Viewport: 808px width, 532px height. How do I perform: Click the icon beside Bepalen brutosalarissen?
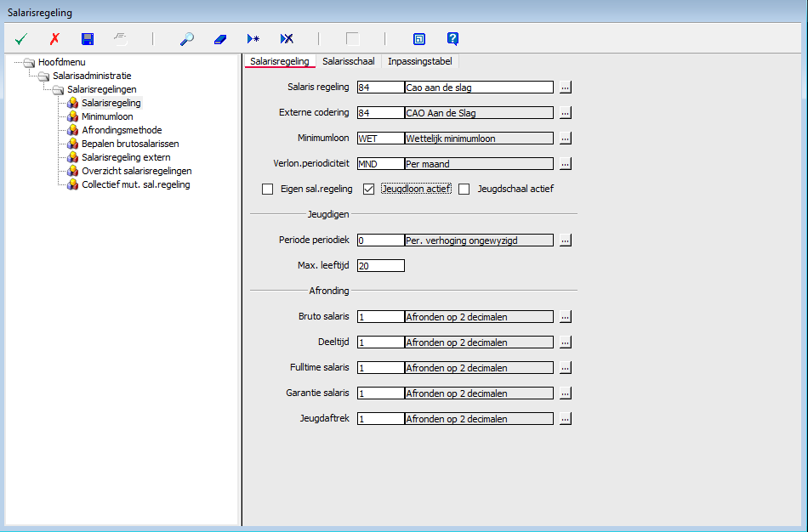72,144
